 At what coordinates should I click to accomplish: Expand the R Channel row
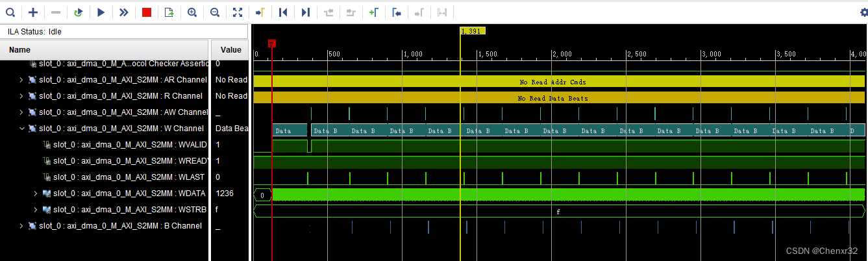[x=21, y=96]
